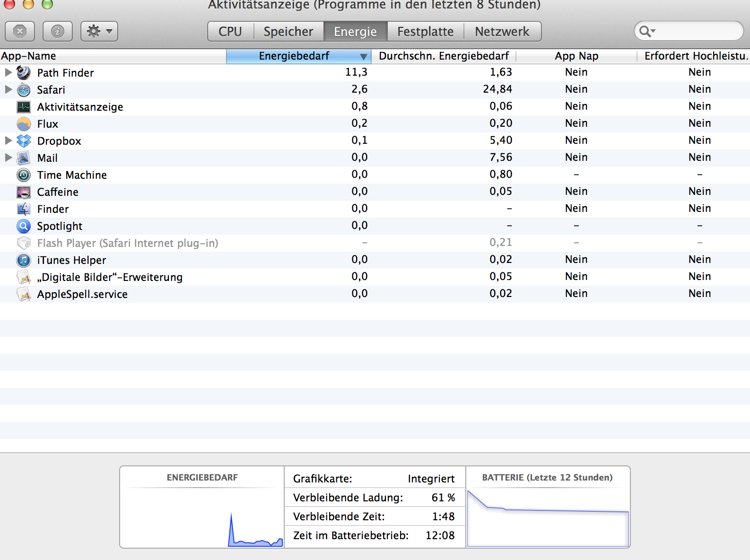Image resolution: width=750 pixels, height=560 pixels.
Task: Open the gear action menu
Action: tap(99, 32)
